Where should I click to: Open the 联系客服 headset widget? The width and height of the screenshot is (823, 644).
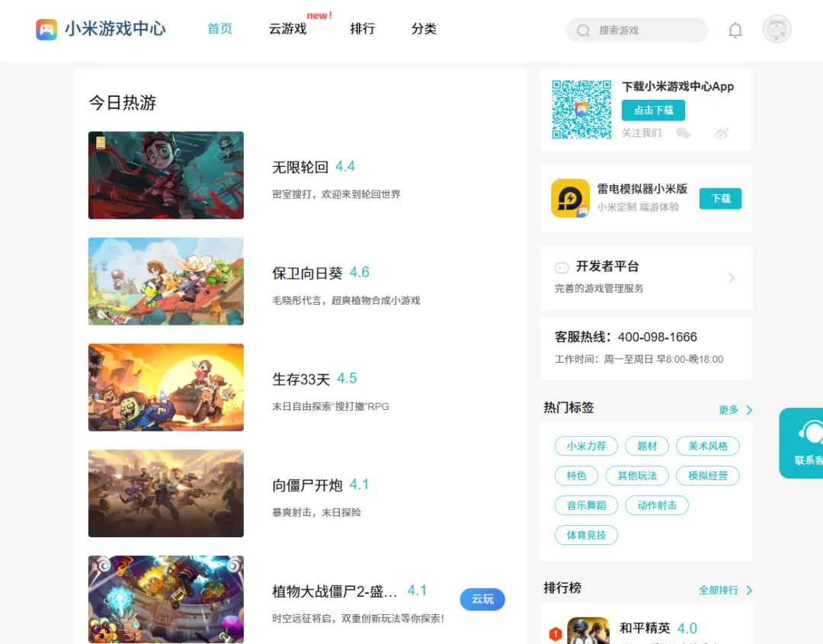coord(801,443)
